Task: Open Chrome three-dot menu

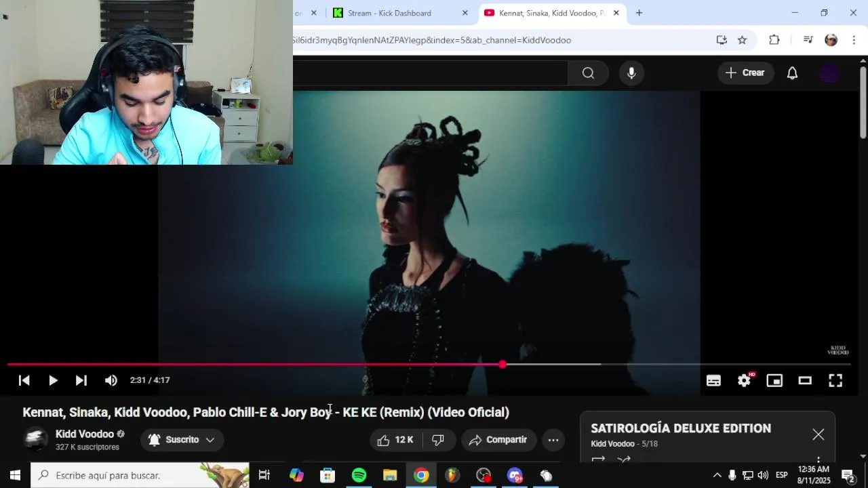Action: click(854, 40)
